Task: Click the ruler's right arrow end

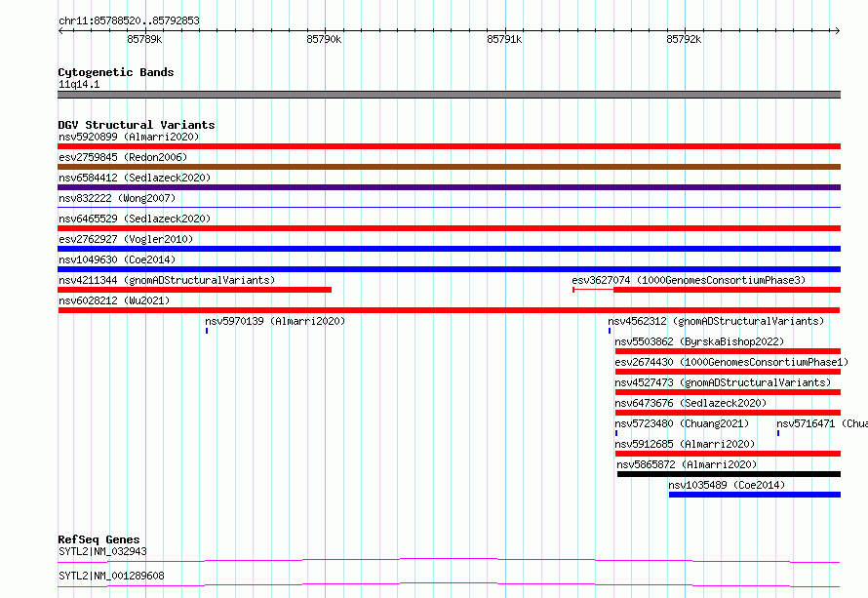Action: 837,30
